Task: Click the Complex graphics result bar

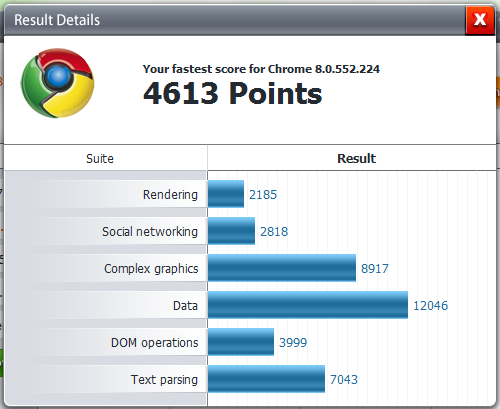Action: coord(282,268)
